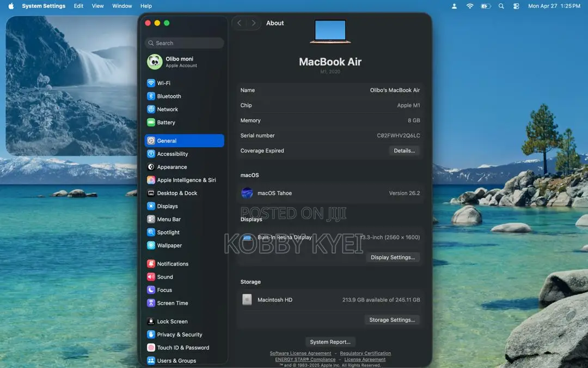
Task: Click the Apple M1 chip value
Action: click(x=408, y=106)
